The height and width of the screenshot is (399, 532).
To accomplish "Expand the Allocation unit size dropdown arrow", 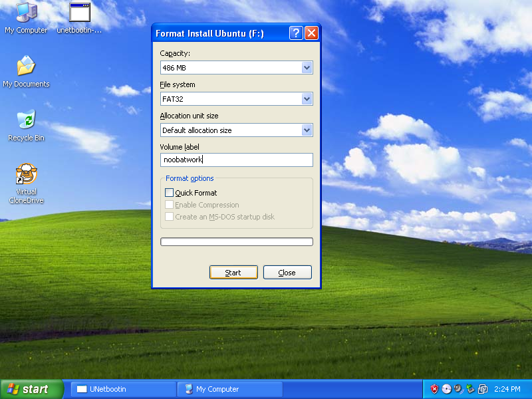I will click(307, 130).
